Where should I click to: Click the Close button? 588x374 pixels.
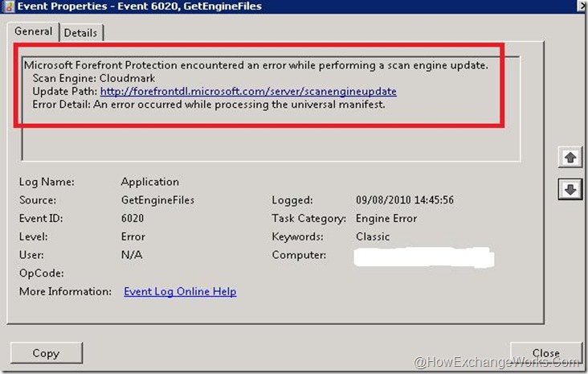click(545, 353)
